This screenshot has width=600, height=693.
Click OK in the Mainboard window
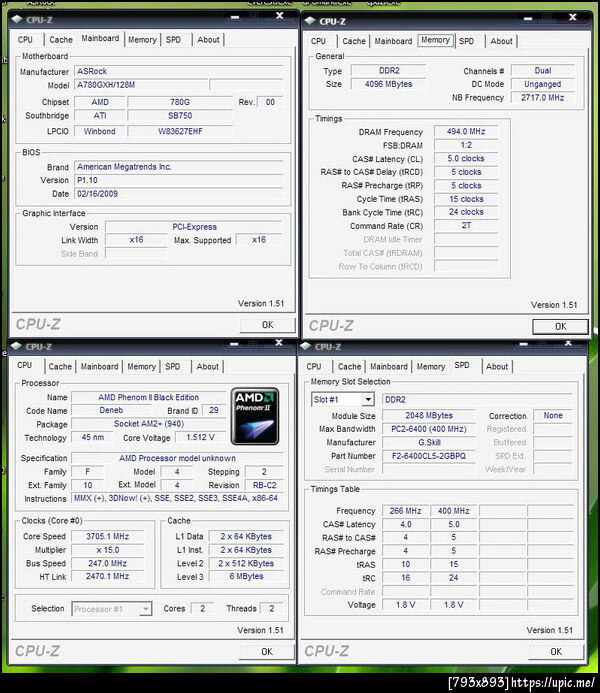point(267,325)
